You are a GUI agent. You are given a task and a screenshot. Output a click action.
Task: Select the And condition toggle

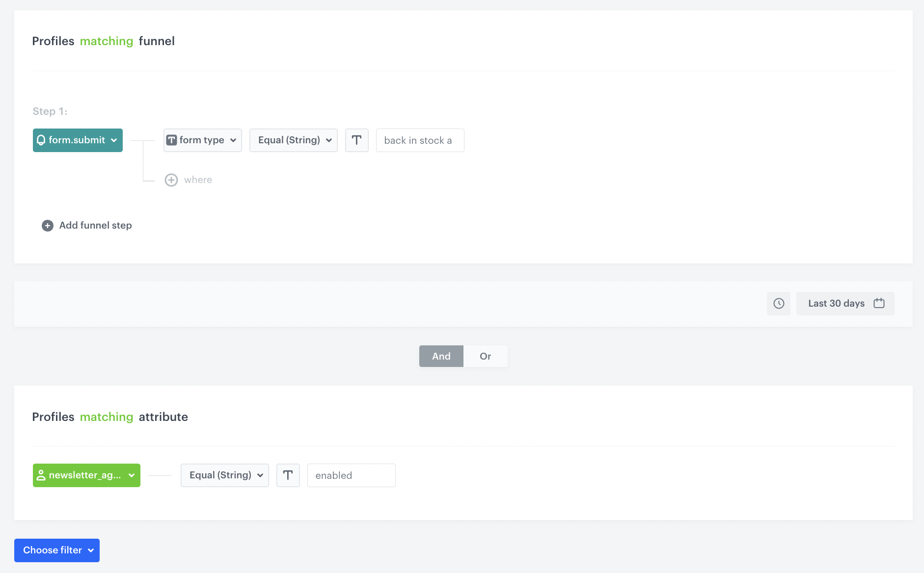click(441, 356)
